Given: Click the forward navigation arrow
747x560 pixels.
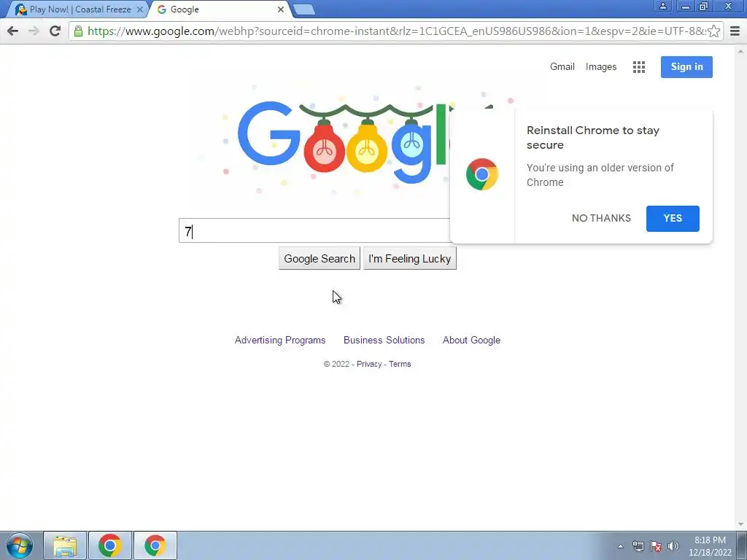Looking at the screenshot, I should tap(34, 31).
